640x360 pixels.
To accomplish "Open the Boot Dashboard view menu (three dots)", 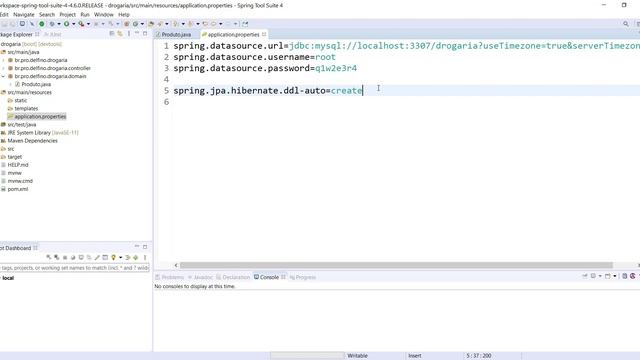I will tap(145, 258).
